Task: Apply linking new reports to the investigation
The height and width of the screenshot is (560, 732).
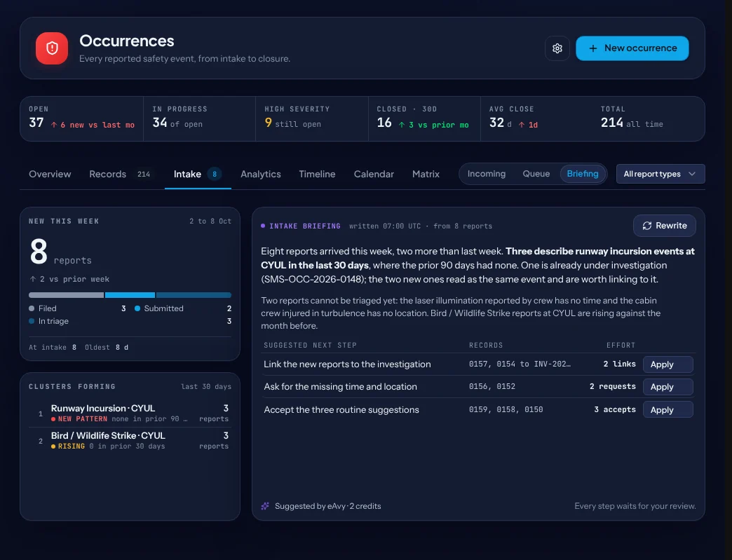Action: click(667, 364)
